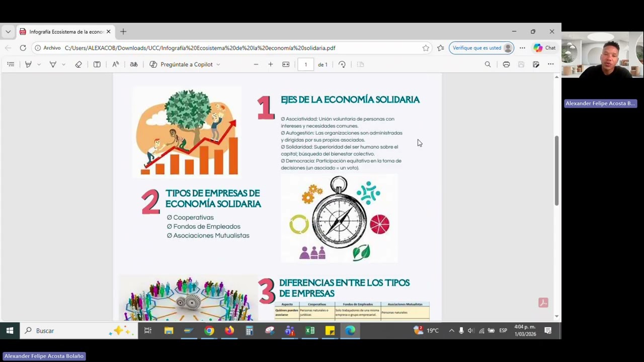
Task: Open the PDF table of contents sidebar
Action: pos(11,64)
